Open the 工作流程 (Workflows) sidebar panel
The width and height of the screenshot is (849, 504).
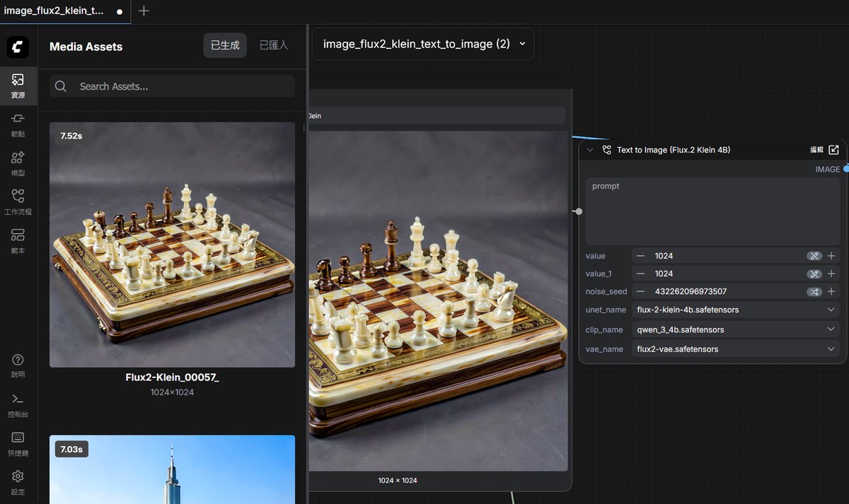tap(18, 201)
